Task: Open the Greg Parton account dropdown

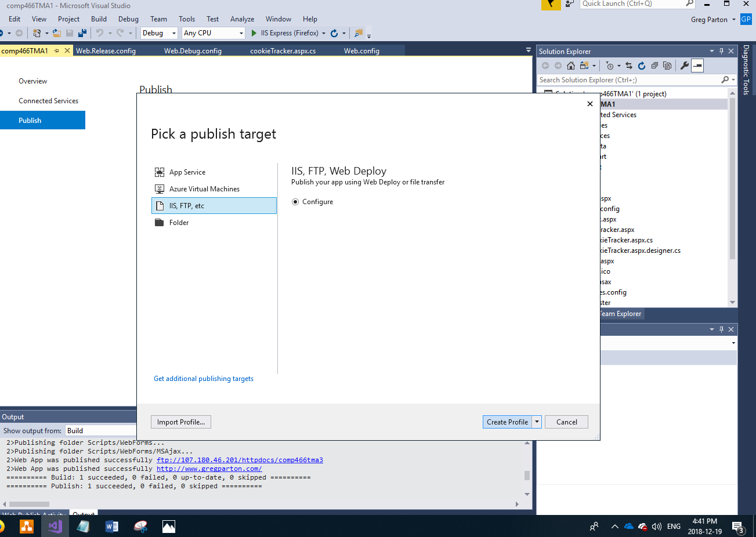Action: coord(733,19)
